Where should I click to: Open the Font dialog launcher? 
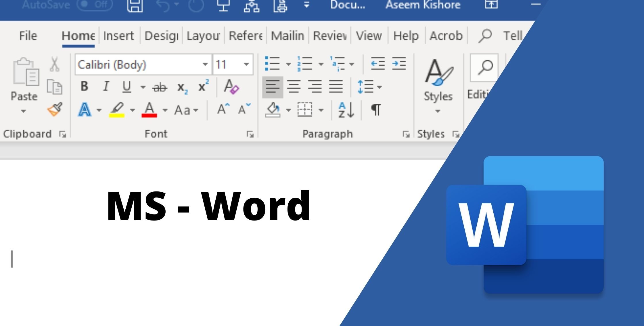pyautogui.click(x=250, y=134)
